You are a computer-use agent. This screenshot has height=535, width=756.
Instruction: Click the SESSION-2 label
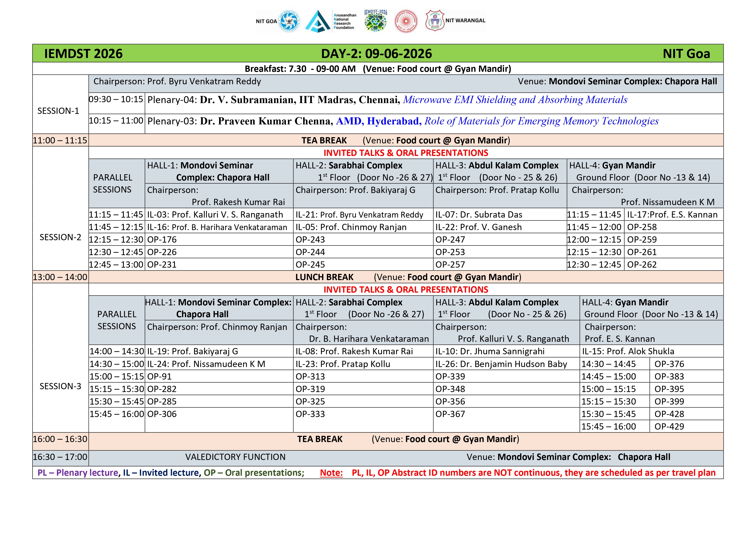[60, 237]
